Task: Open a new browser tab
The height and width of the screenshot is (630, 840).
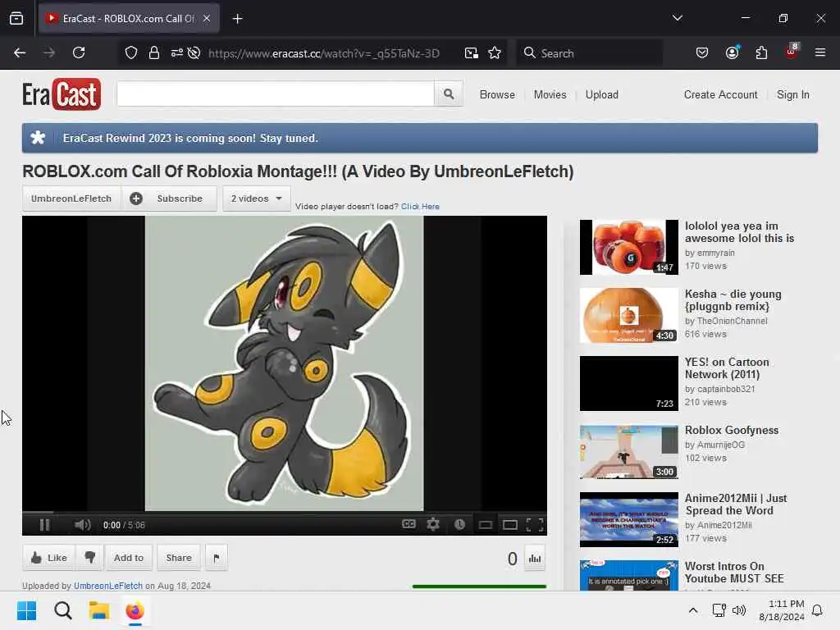Action: [237, 19]
